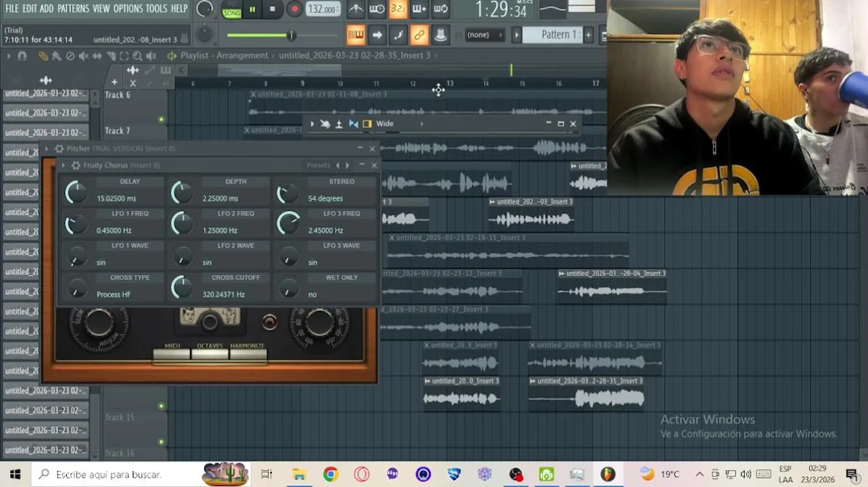868x487 pixels.
Task: Click the CROSS CUTOFF knob
Action: point(182,287)
